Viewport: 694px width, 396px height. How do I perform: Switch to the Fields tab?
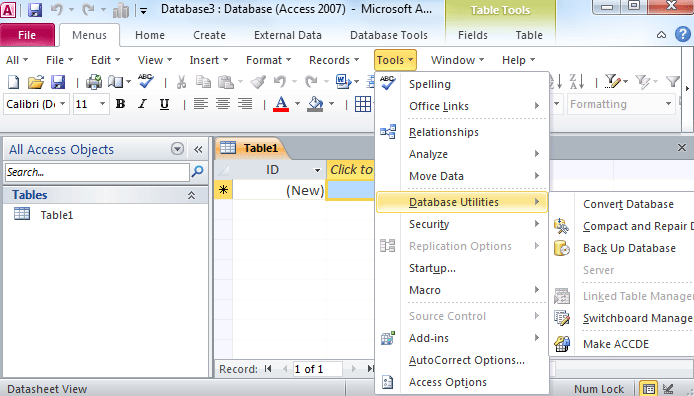point(473,35)
